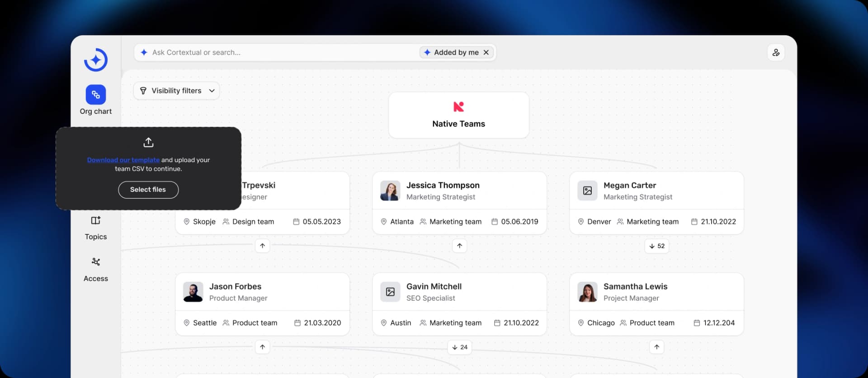Screen dimensions: 868x378
Task: Select the Samantha Lewis name
Action: pos(635,286)
